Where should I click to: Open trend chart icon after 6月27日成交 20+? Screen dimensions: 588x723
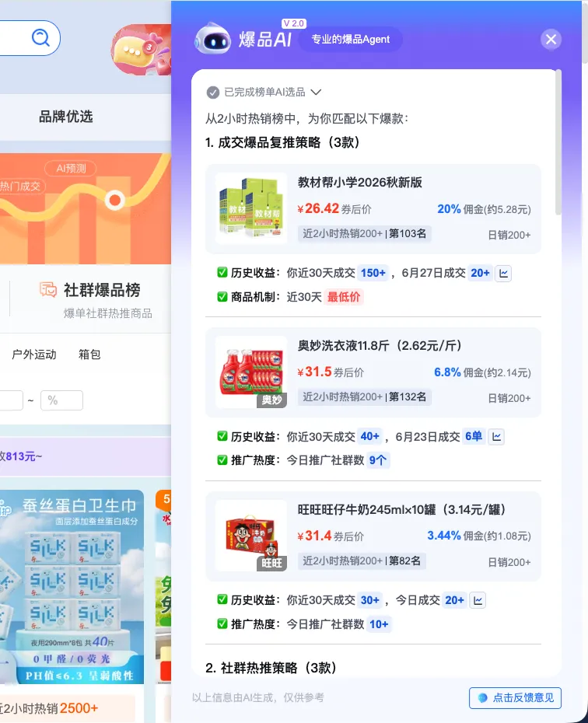[x=503, y=274]
